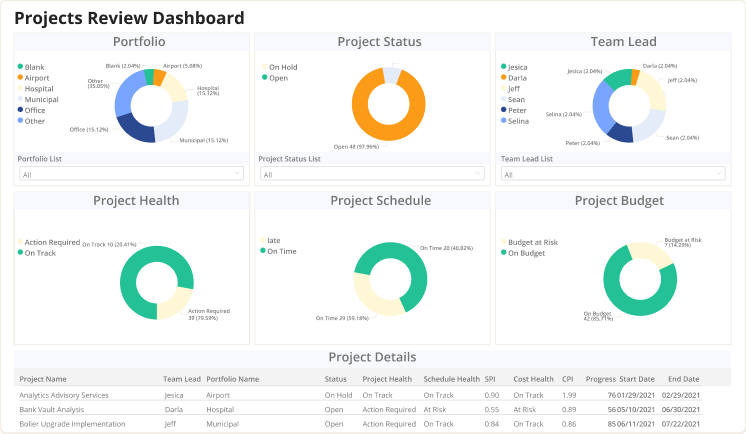
Task: Expand the Project Status List dropdown
Action: [372, 174]
